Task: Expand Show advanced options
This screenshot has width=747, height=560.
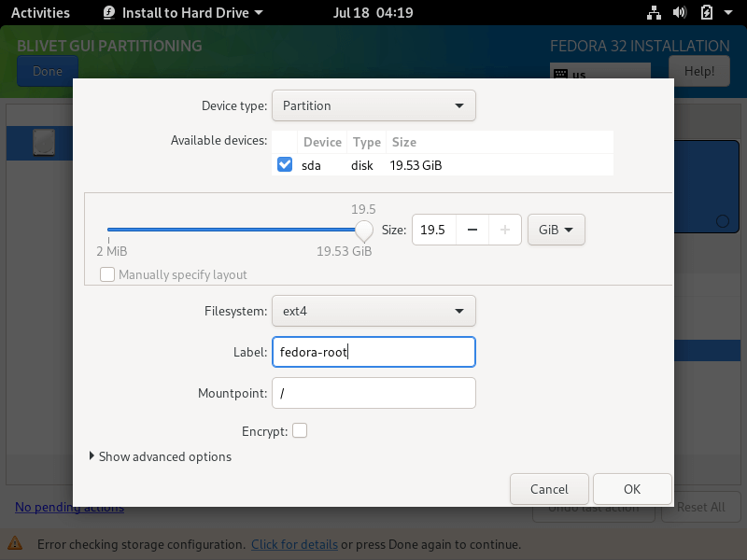Action: click(160, 456)
